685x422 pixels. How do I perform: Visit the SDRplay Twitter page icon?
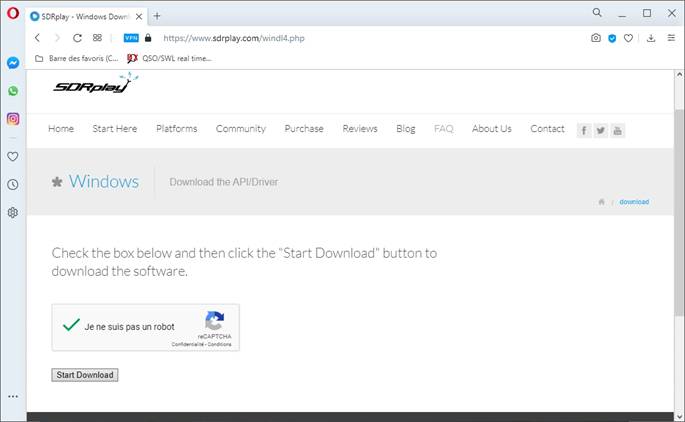pyautogui.click(x=601, y=130)
